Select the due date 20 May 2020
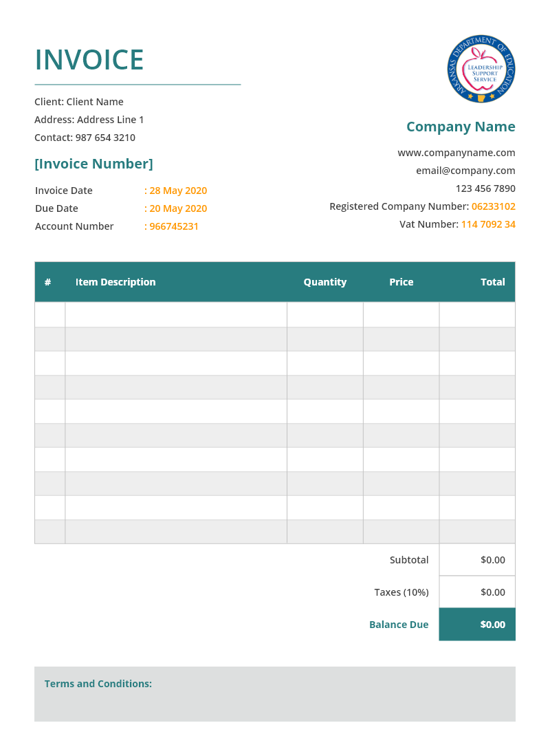The width and height of the screenshot is (550, 756). 177,208
